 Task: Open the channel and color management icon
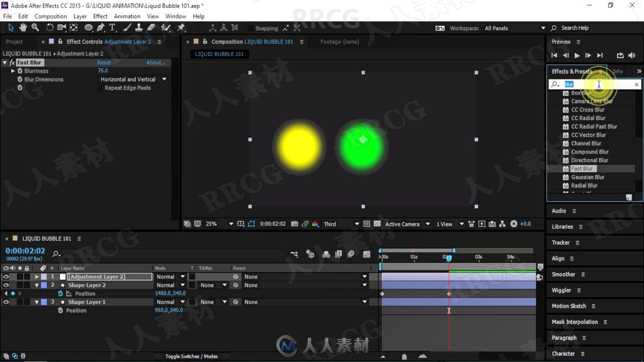click(x=315, y=224)
